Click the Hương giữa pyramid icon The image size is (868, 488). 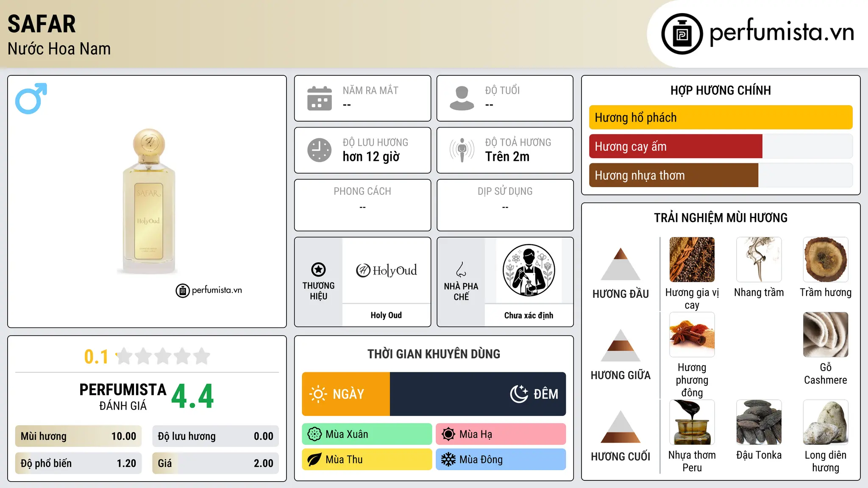(620, 345)
